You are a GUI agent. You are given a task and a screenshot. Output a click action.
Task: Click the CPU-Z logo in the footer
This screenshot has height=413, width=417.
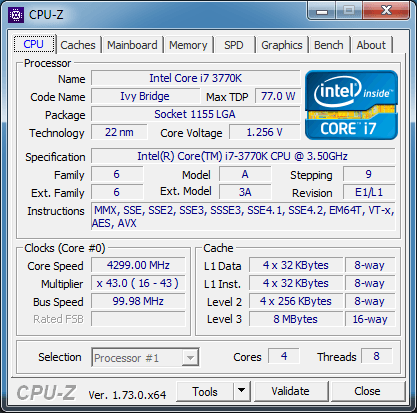(x=46, y=393)
